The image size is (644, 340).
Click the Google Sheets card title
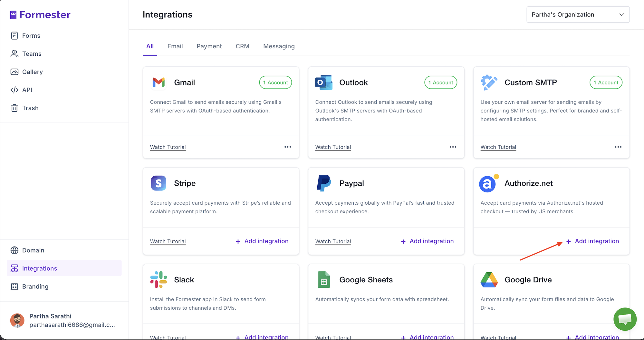pos(366,280)
